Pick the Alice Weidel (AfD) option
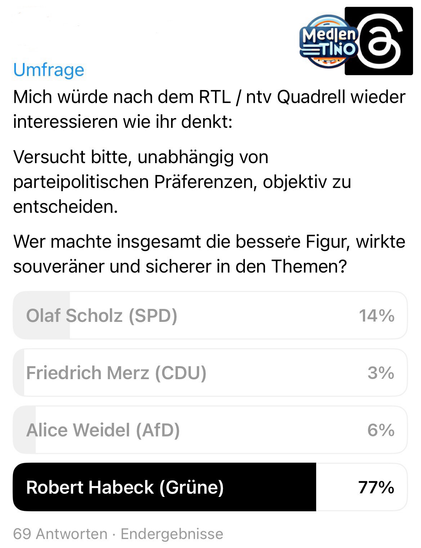The width and height of the screenshot is (421, 548). pyautogui.click(x=210, y=430)
